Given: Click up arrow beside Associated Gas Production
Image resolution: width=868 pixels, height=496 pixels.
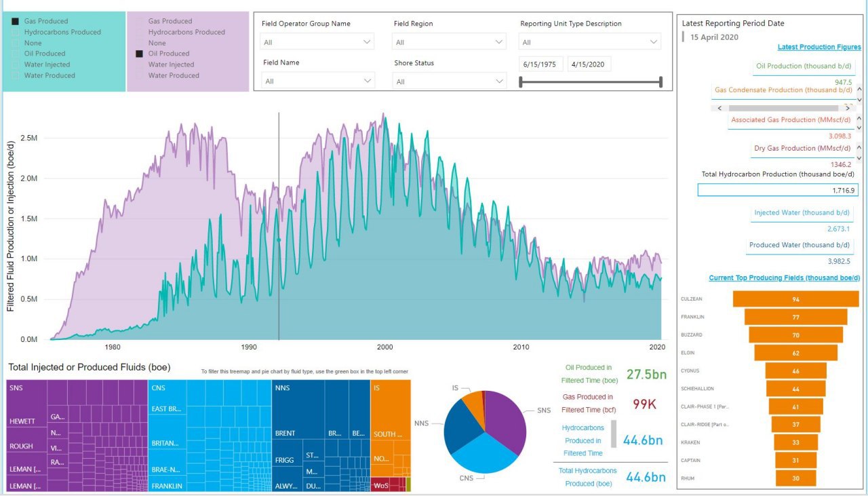Looking at the screenshot, I should (x=859, y=119).
